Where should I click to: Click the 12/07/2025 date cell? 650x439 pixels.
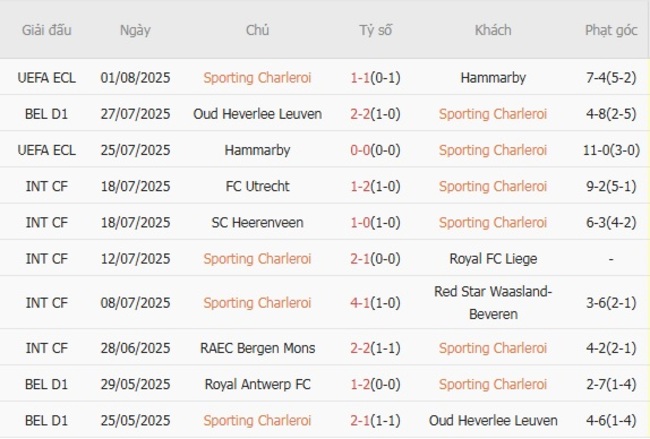(135, 259)
